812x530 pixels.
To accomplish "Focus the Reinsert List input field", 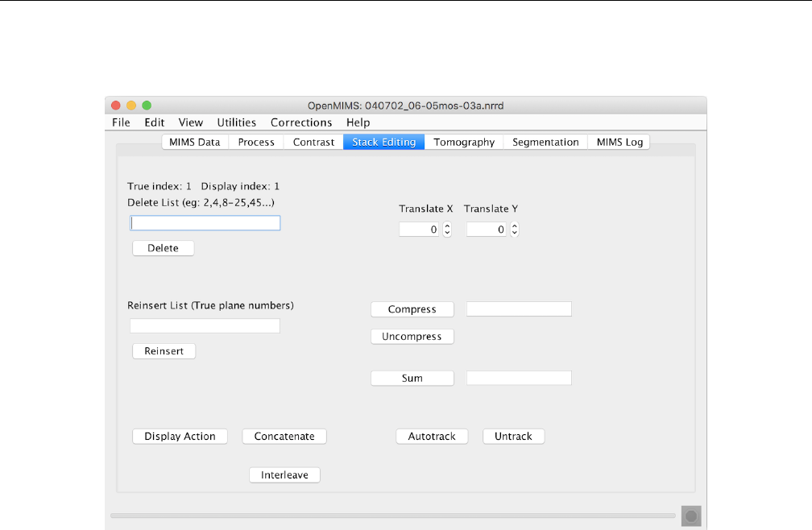I will [x=205, y=325].
